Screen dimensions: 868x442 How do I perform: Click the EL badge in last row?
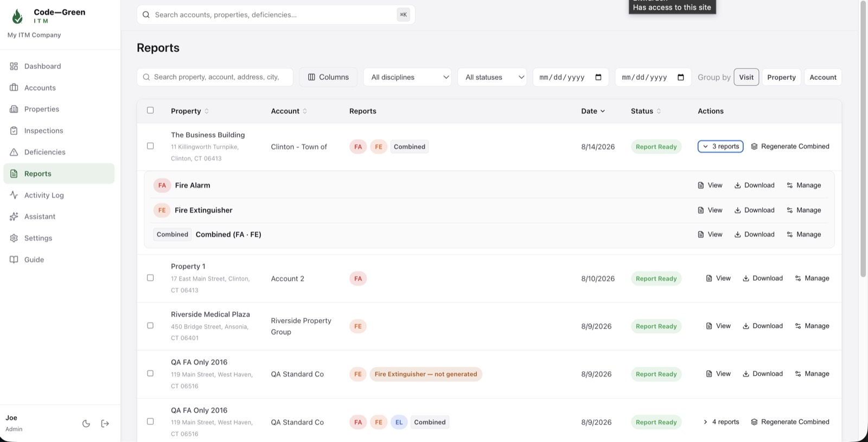click(x=399, y=422)
